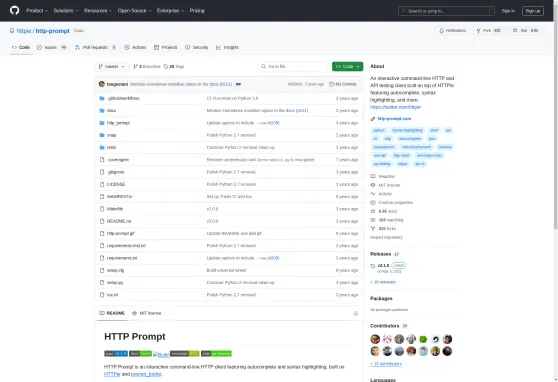The image size is (558, 382).
Task: Click the .gitignore file icon
Action: pos(102,172)
